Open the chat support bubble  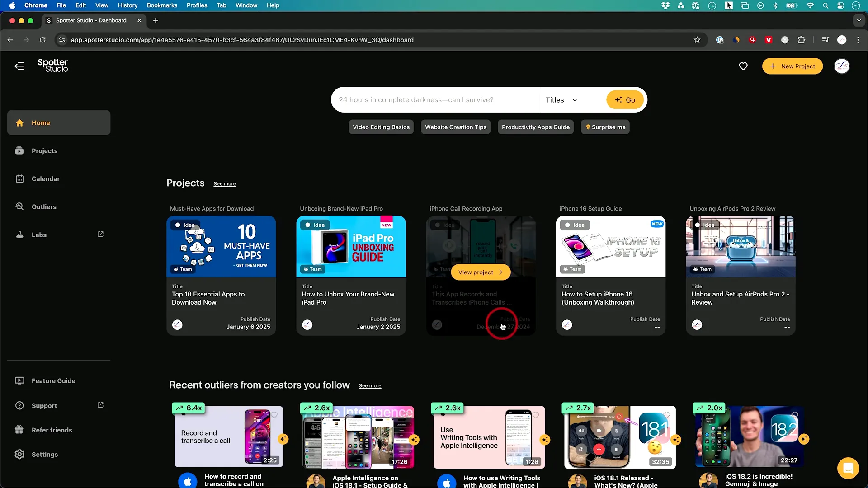pyautogui.click(x=848, y=468)
